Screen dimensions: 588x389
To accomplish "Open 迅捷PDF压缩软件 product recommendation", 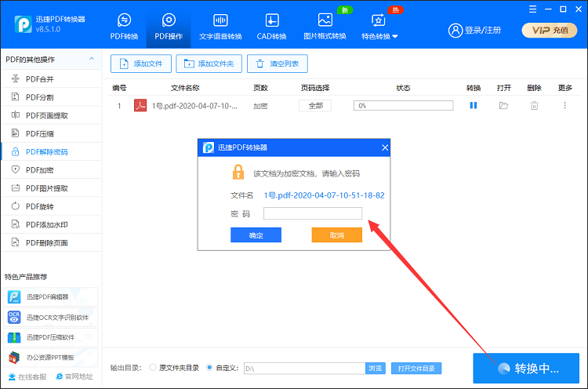I will click(x=51, y=337).
